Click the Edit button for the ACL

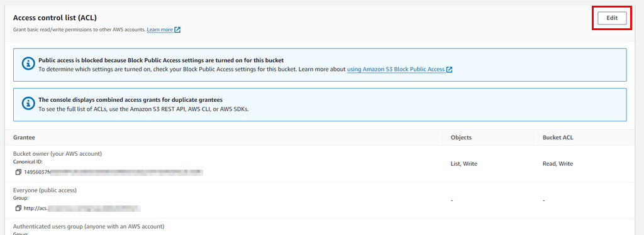pos(612,18)
